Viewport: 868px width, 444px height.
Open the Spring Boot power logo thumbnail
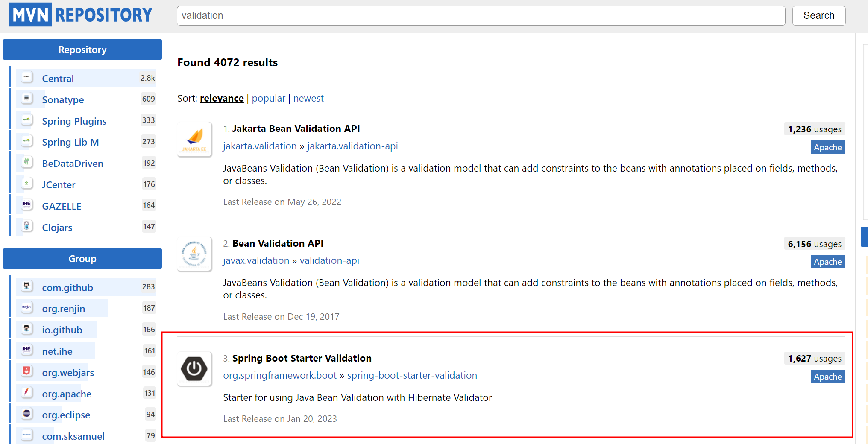click(x=195, y=369)
